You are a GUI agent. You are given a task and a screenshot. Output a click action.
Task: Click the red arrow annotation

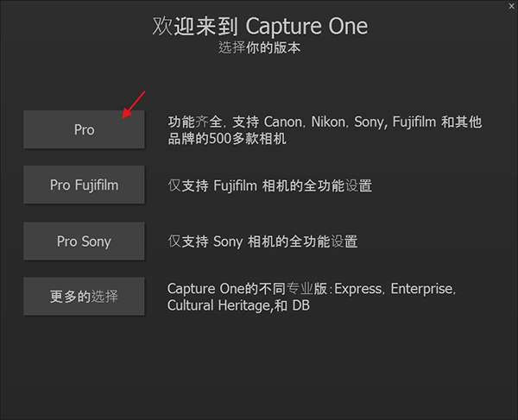pos(134,104)
